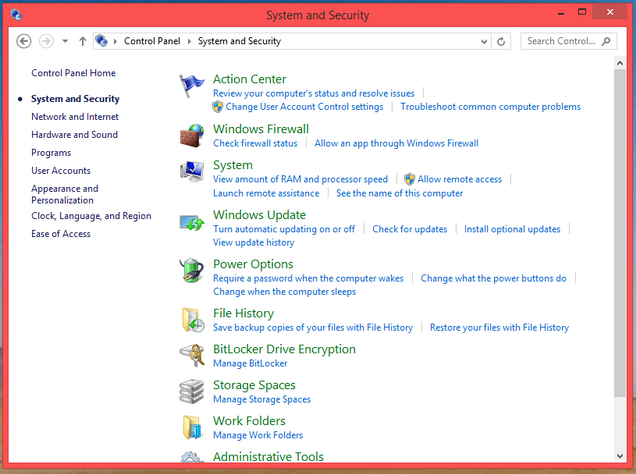The height and width of the screenshot is (474, 636).
Task: Open Ease of Access category
Action: point(61,234)
